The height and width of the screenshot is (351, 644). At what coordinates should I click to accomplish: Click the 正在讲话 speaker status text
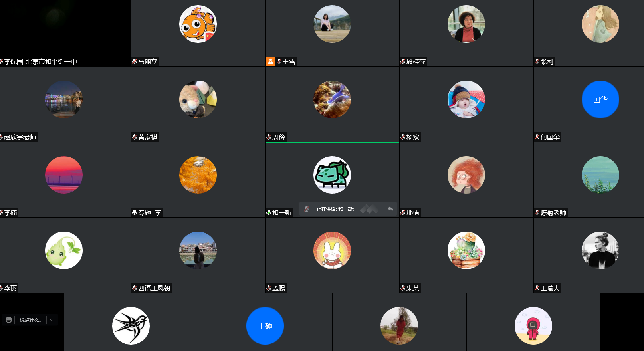pyautogui.click(x=335, y=209)
